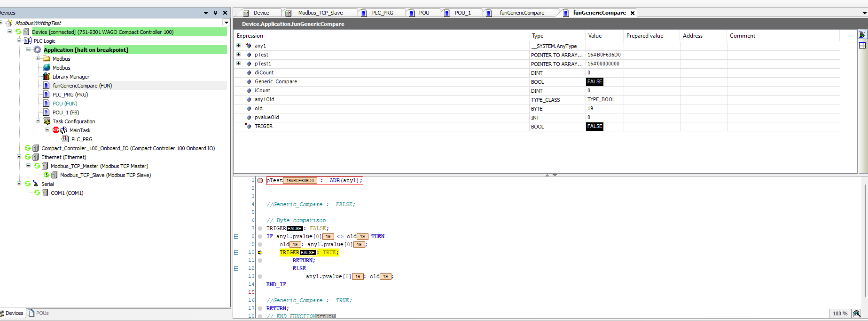Click the zoom magnifier icon at bottom right
This screenshot has height=321, width=868.
tap(856, 313)
